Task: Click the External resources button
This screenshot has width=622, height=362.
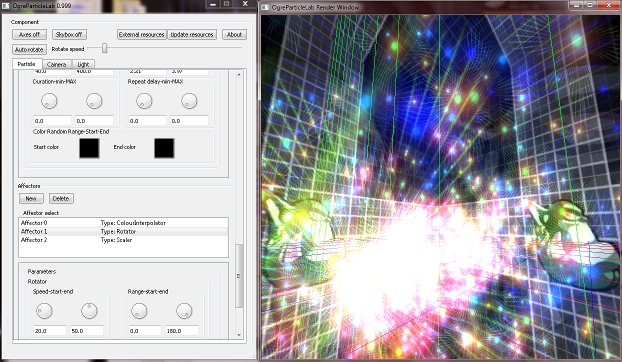Action: 142,34
